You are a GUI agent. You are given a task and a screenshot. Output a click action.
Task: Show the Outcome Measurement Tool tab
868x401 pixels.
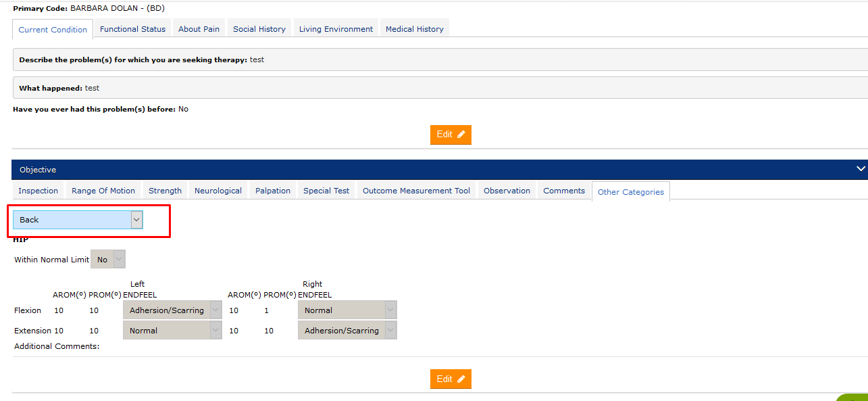pos(416,191)
